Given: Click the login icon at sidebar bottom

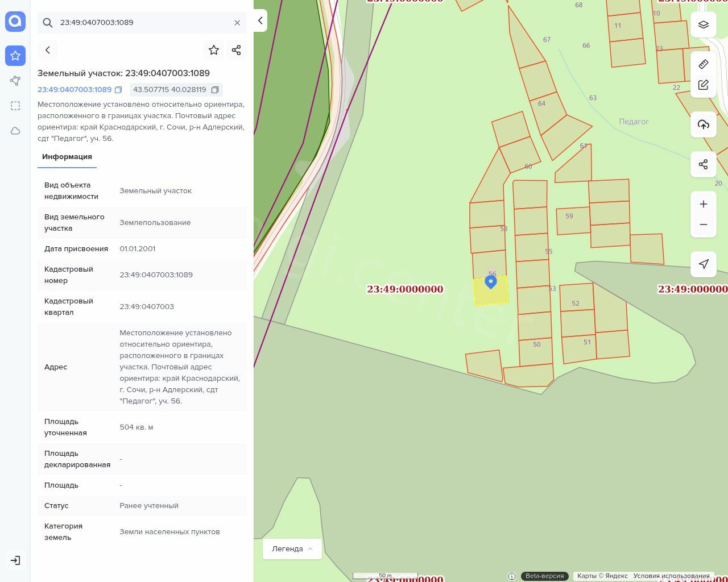Looking at the screenshot, I should [x=15, y=560].
